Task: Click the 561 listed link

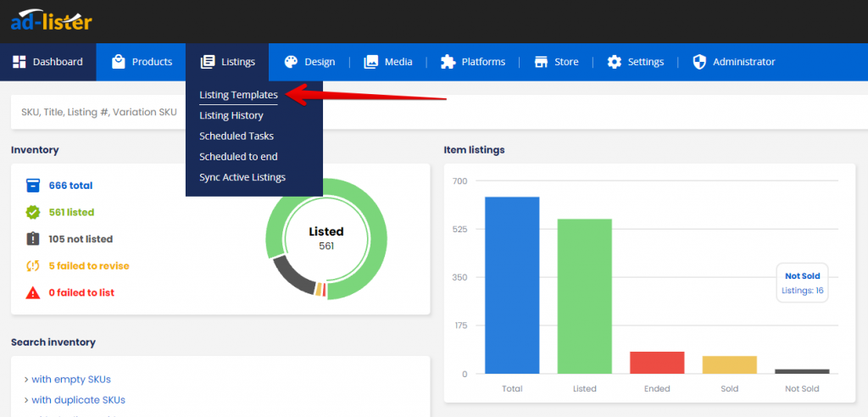Action: coord(71,212)
